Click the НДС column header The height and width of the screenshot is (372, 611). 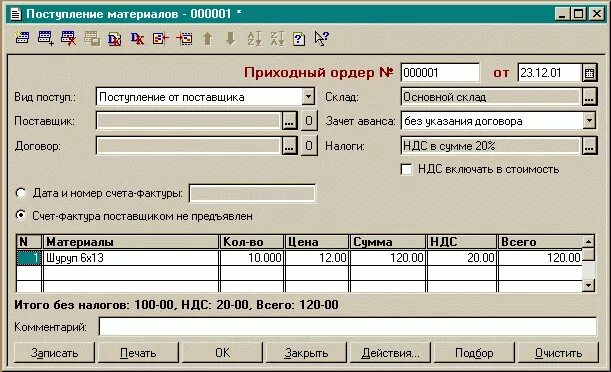point(462,242)
